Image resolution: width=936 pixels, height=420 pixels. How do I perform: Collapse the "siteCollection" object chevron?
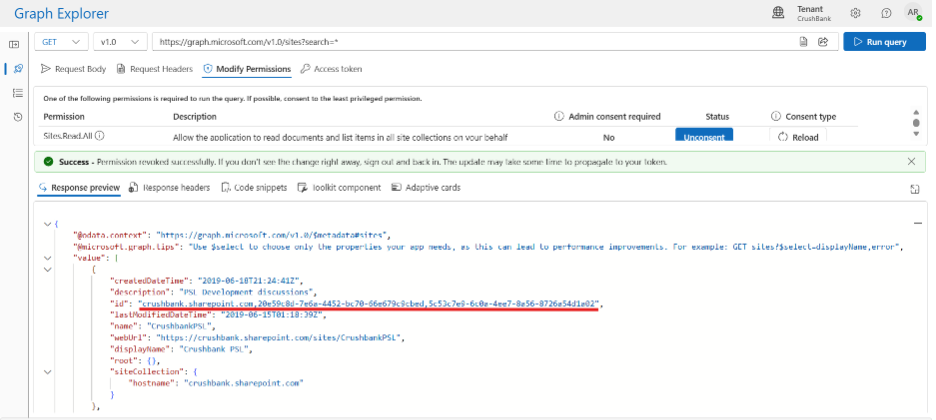pos(47,372)
